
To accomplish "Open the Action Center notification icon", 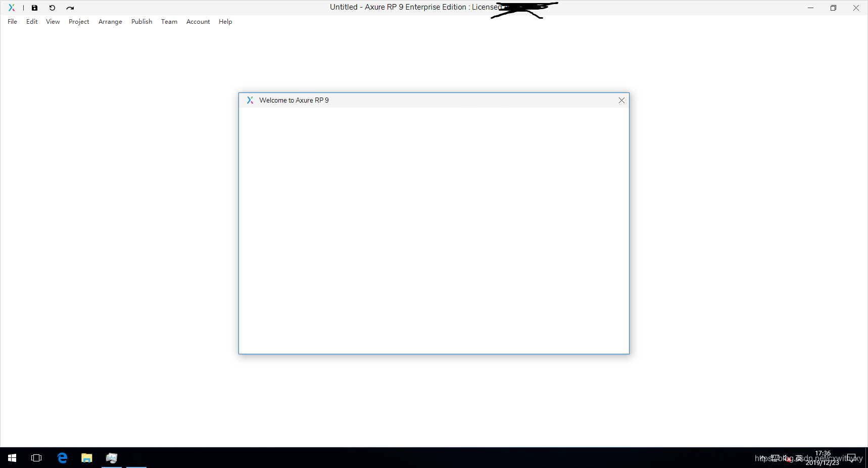I will 851,458.
